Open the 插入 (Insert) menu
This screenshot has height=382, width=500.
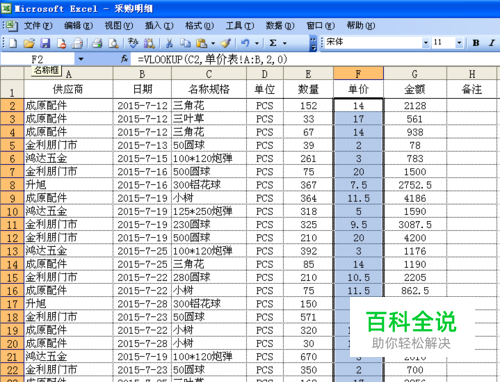click(159, 25)
